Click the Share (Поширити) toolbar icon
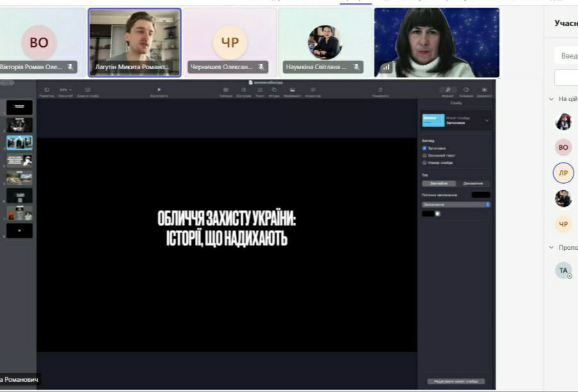Viewport: 578px width, 392px height. click(381, 89)
